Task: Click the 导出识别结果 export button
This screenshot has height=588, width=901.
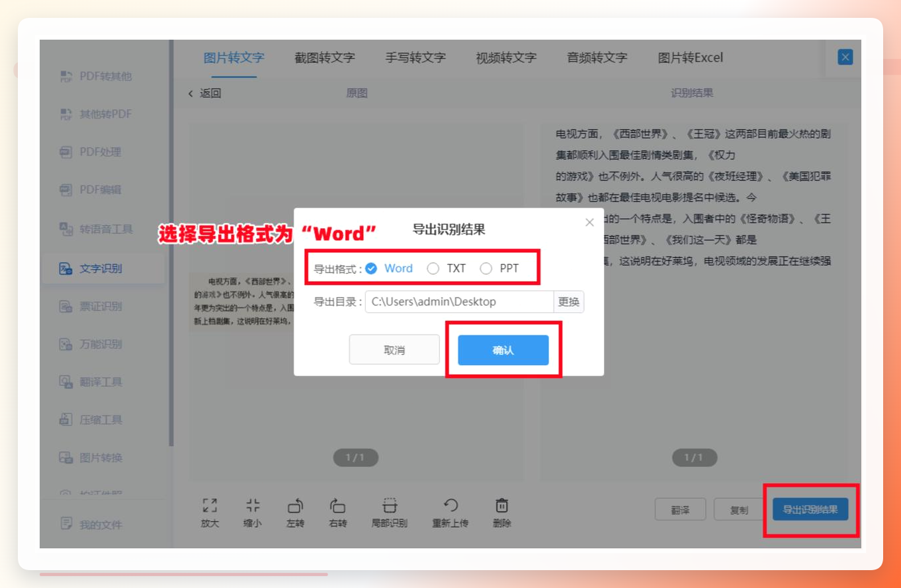Action: 810,509
